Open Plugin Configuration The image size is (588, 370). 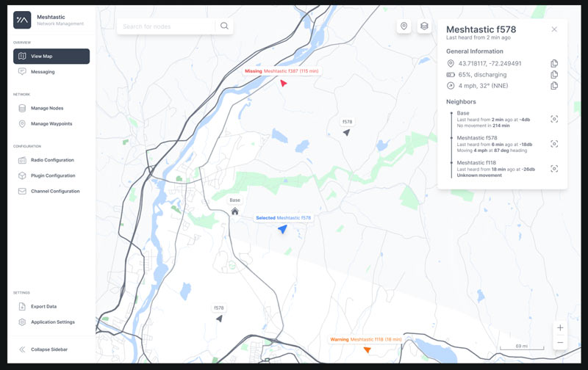[51, 175]
